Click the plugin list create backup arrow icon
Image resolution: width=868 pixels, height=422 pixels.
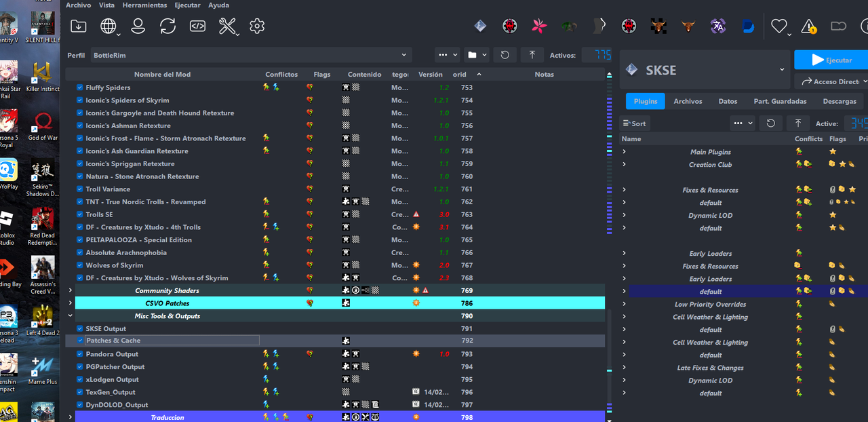point(798,123)
